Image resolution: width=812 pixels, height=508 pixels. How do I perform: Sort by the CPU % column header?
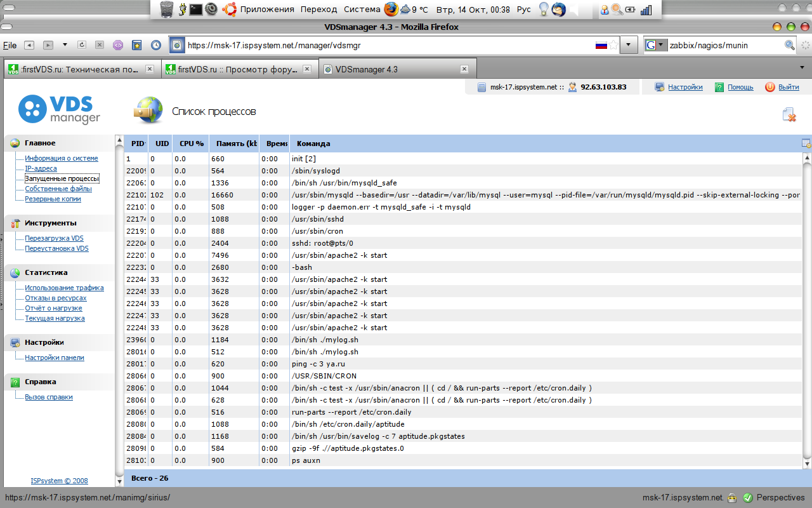coord(191,144)
